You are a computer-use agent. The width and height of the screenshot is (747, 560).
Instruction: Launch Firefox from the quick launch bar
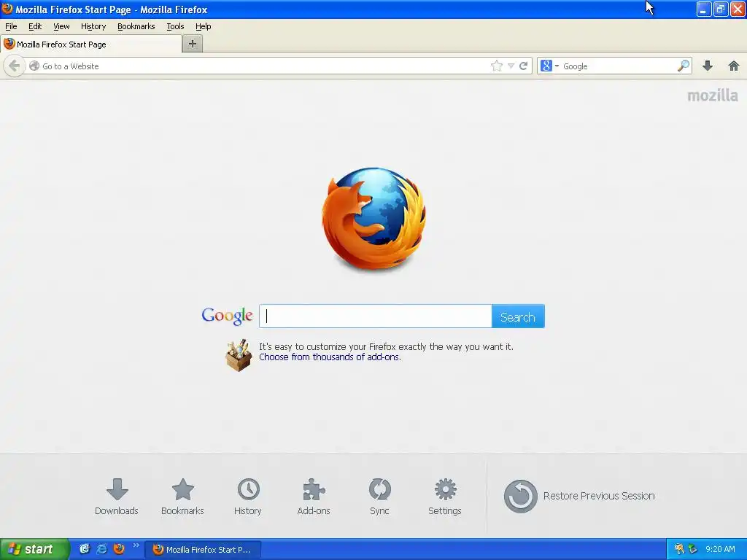pos(119,549)
